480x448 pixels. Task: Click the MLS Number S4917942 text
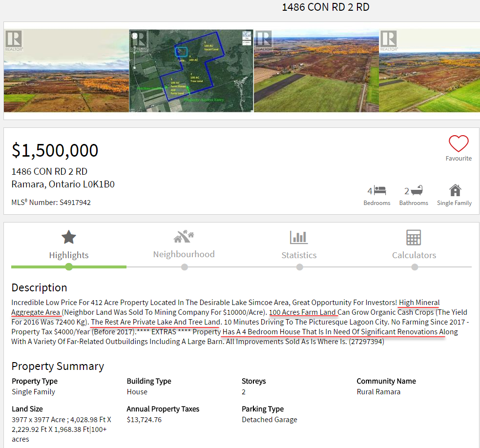(51, 203)
